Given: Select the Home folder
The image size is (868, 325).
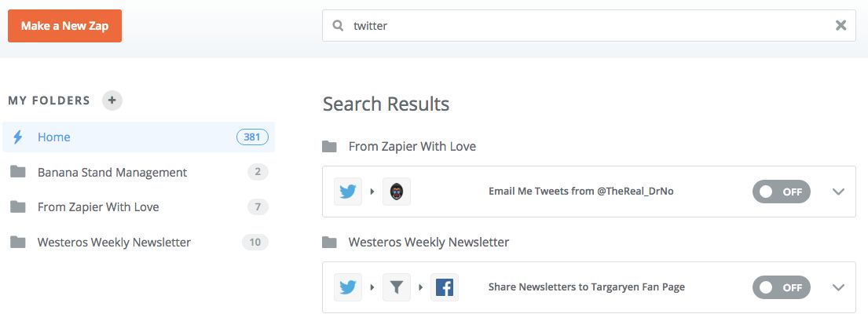Looking at the screenshot, I should click(54, 137).
